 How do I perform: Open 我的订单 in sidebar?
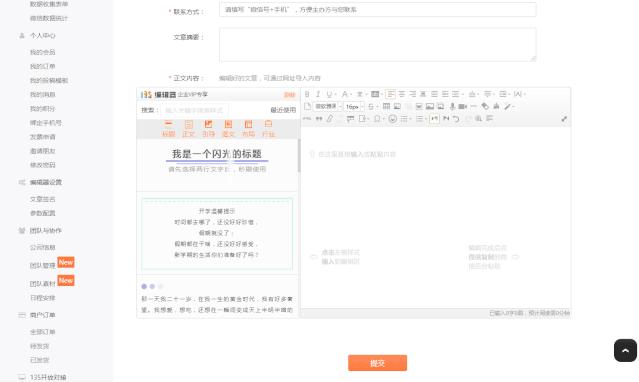pos(42,66)
